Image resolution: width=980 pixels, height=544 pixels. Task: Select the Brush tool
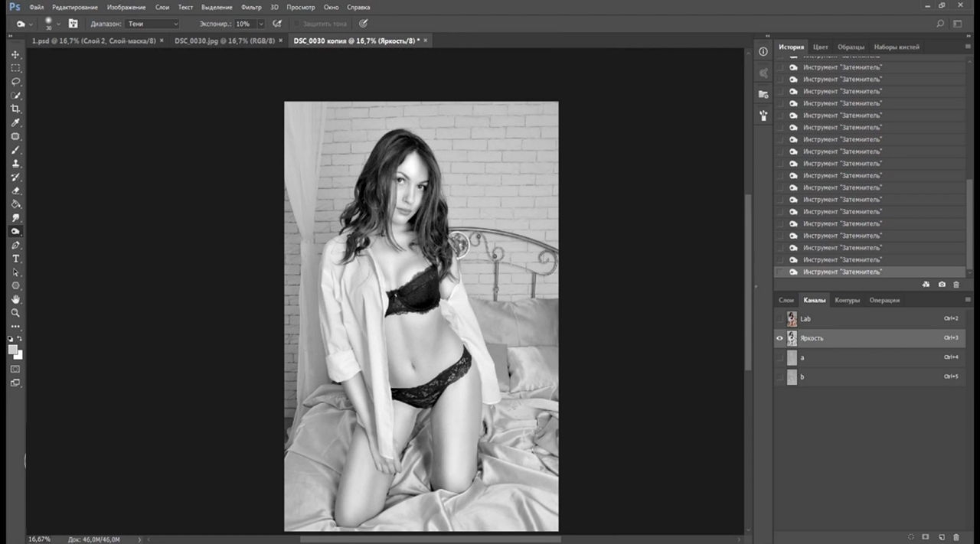[x=15, y=150]
